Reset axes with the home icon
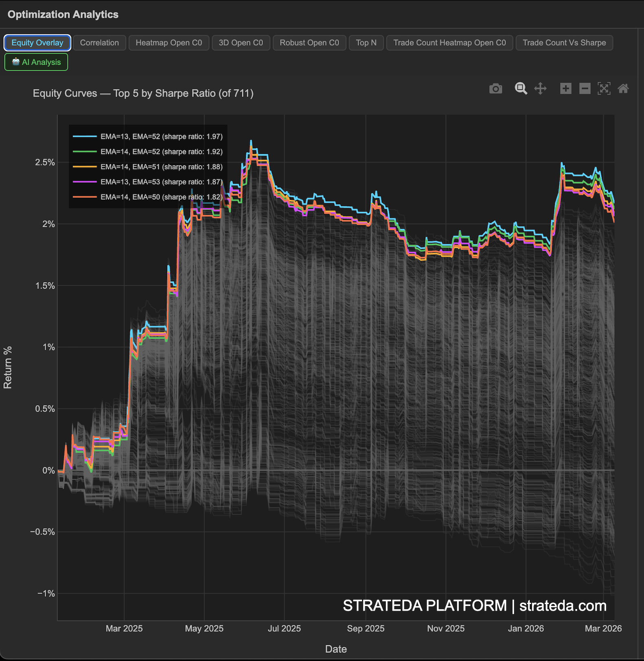Screen dimensions: 644x661 (623, 88)
